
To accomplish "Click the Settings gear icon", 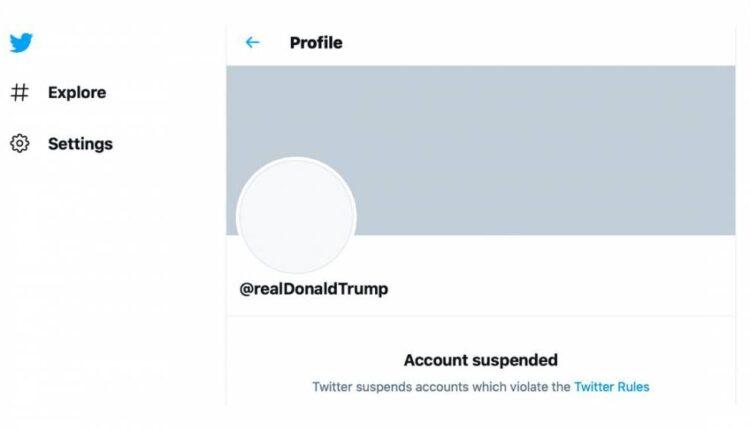I will point(20,144).
